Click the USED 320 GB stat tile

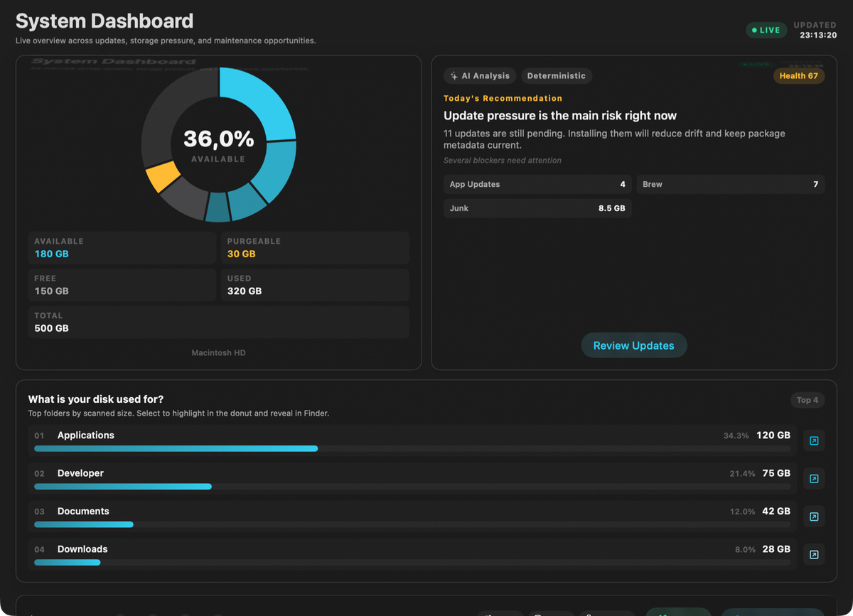tap(315, 285)
